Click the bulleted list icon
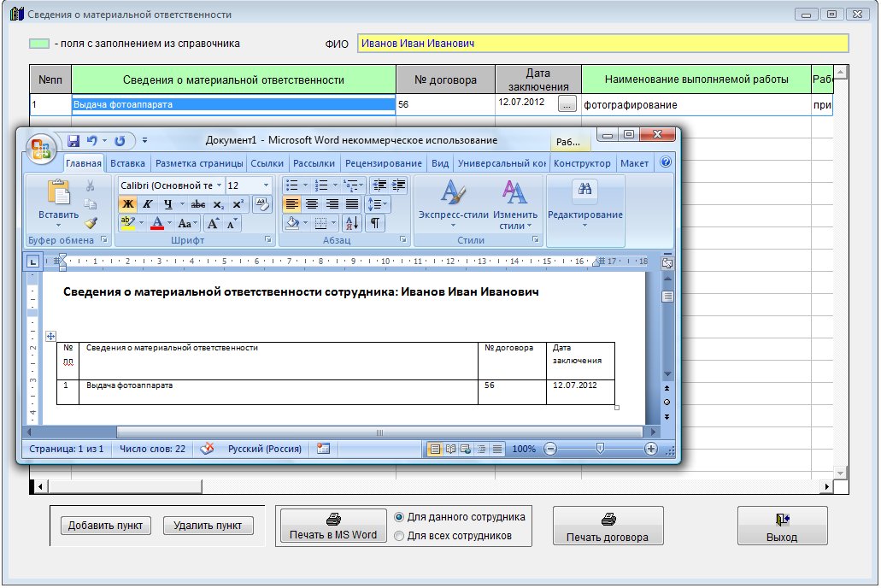The height and width of the screenshot is (588, 881). (x=292, y=185)
